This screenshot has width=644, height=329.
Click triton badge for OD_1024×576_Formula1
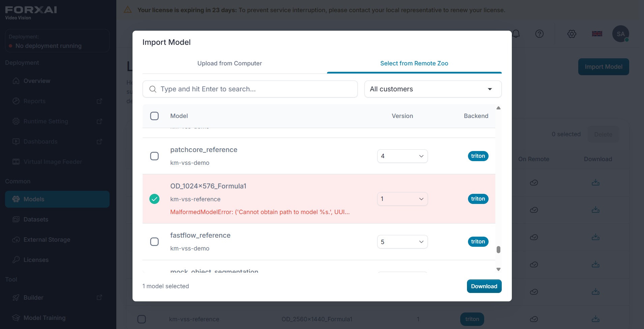point(478,199)
